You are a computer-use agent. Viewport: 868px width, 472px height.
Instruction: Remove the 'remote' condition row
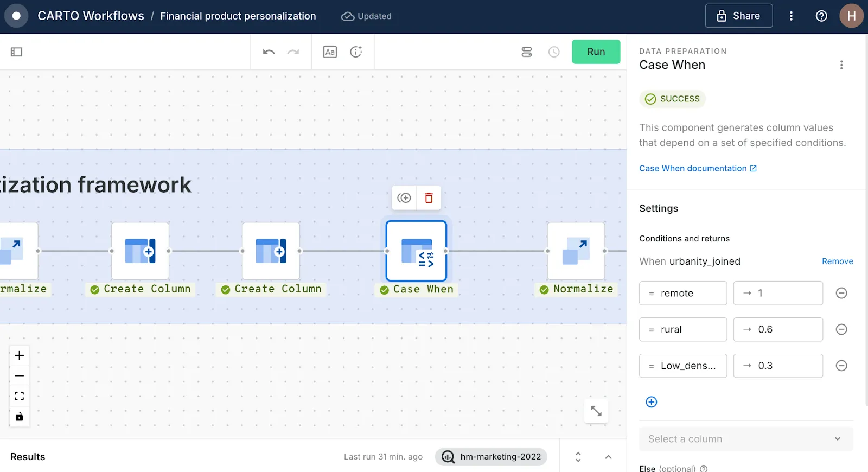click(x=841, y=293)
